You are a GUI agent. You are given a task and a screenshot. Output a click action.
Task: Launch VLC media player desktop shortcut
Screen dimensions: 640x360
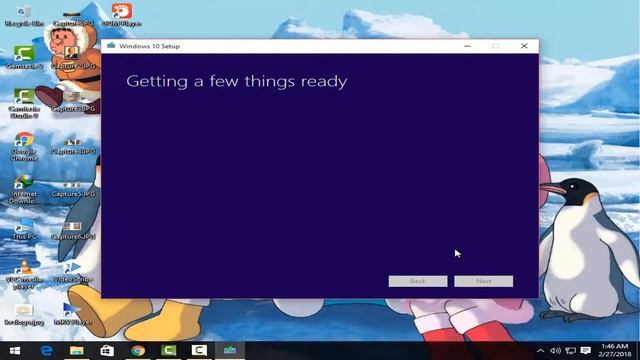coord(24,275)
